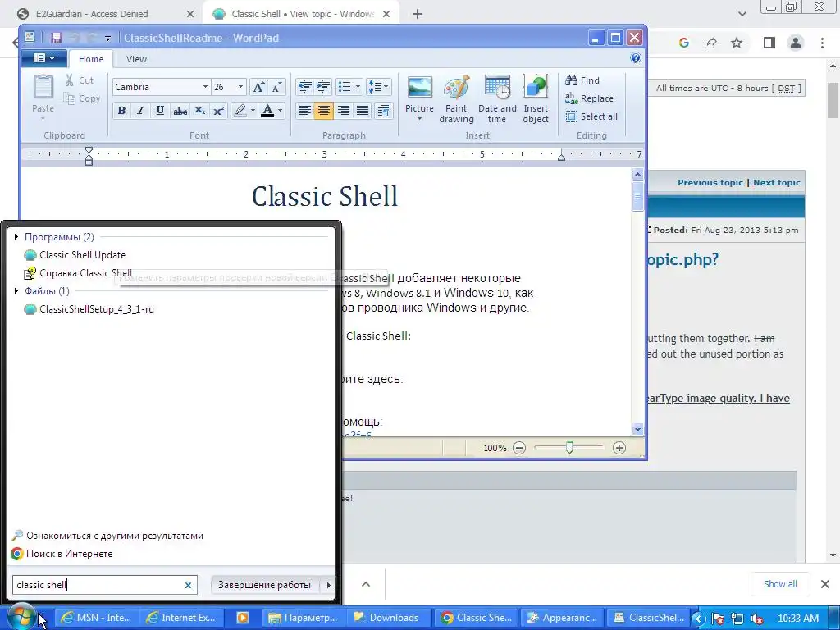Click Previous topic link in browser
Image resolution: width=840 pixels, height=630 pixels.
point(710,183)
